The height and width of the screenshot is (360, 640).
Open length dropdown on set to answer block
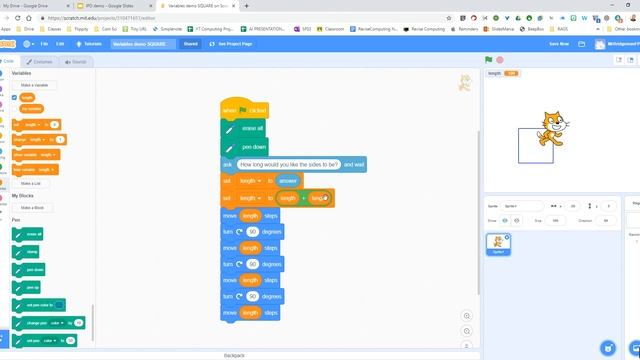pyautogui.click(x=250, y=181)
